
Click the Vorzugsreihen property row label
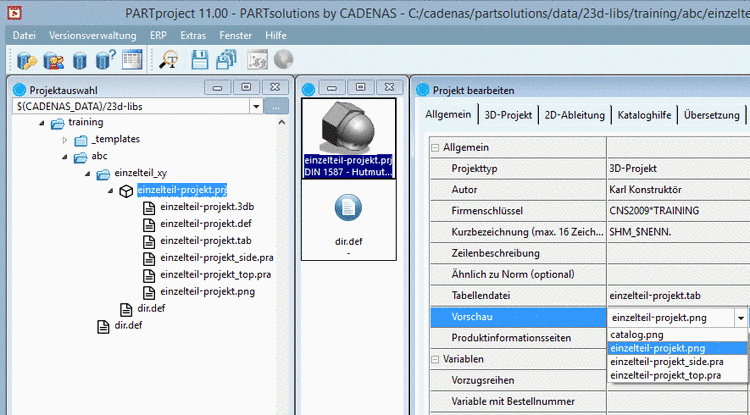click(483, 381)
